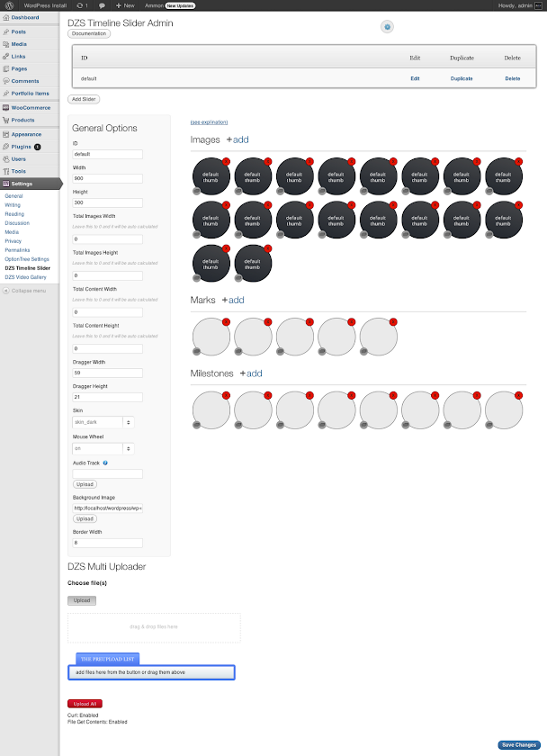Viewport: 547px width, 756px height.
Task: Focus the Dragger Width field
Action: [x=107, y=373]
